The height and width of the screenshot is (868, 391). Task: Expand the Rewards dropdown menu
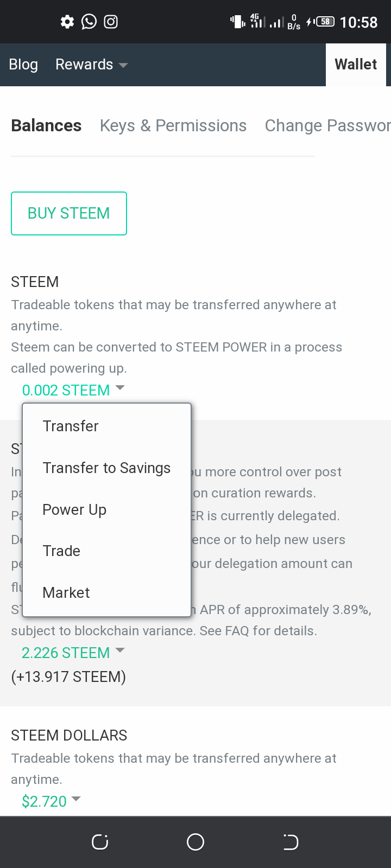91,65
